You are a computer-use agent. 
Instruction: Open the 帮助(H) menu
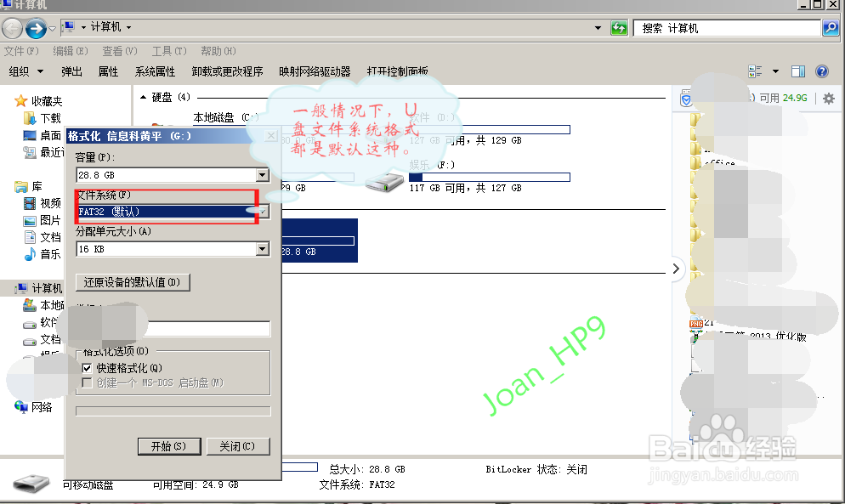218,51
